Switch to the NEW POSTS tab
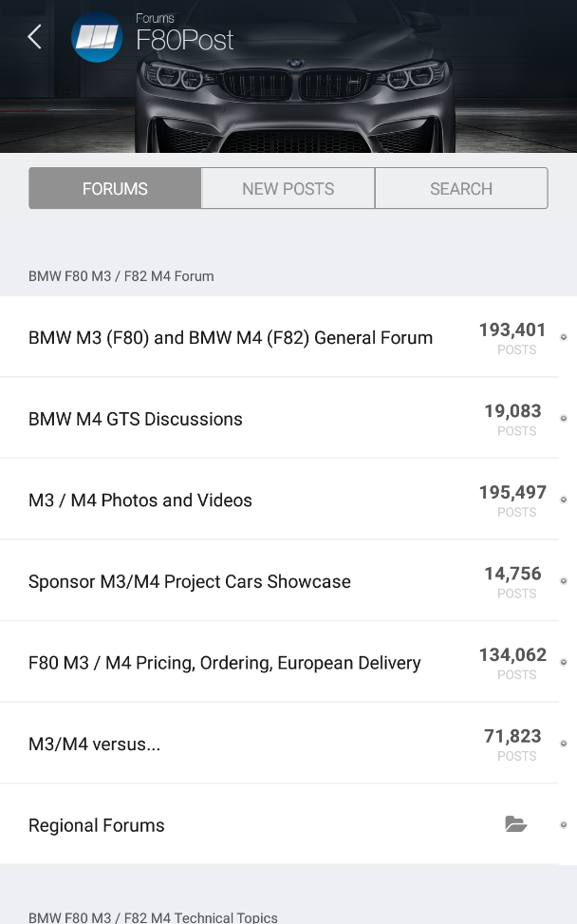The width and height of the screenshot is (577, 924). (x=288, y=188)
